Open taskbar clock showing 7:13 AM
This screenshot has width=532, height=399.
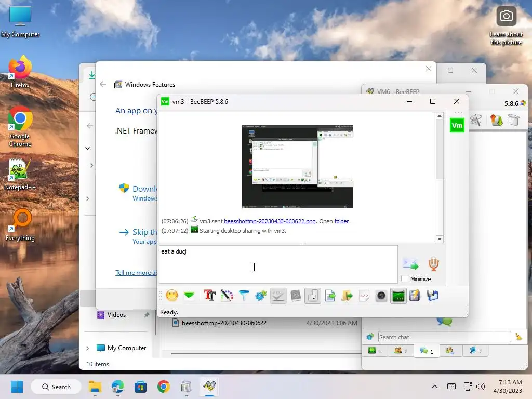coord(508,387)
